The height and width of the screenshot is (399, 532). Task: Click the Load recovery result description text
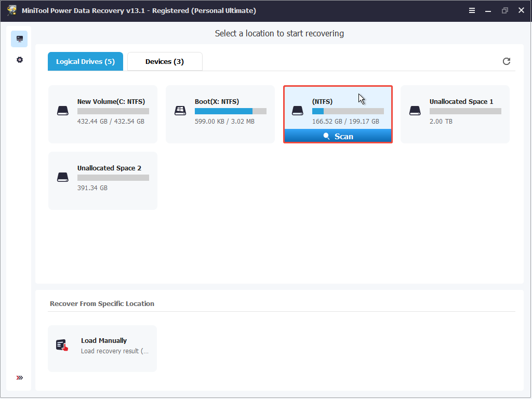(115, 351)
